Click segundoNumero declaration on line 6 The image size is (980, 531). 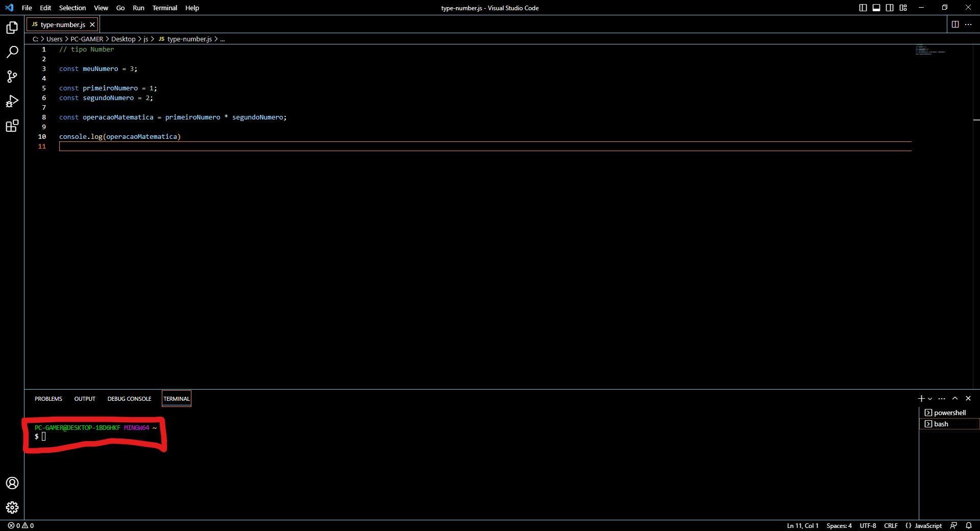pos(108,98)
